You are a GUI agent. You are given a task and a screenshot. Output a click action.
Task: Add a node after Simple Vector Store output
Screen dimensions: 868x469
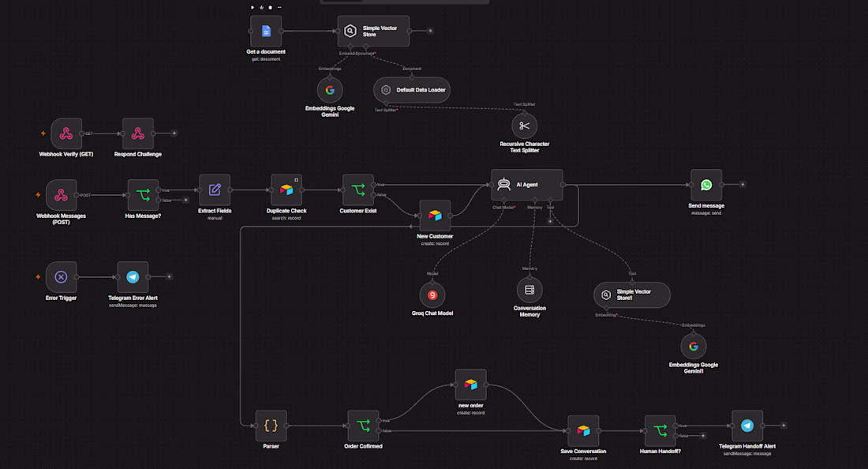(x=430, y=31)
